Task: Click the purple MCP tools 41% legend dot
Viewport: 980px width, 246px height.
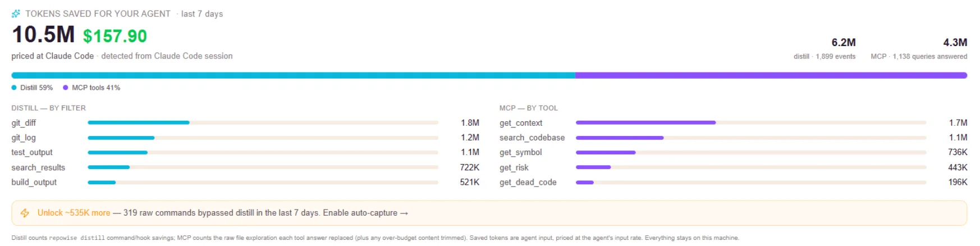Action: [66, 88]
